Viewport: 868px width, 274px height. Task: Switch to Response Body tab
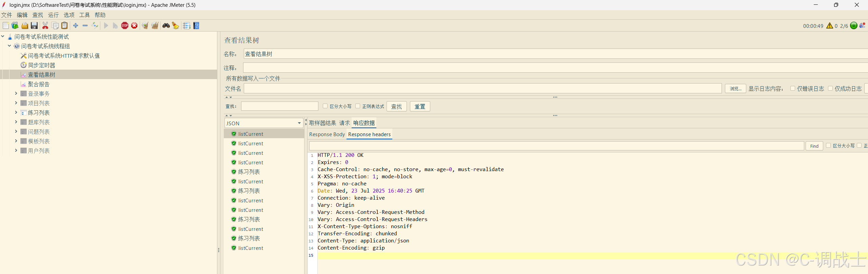pyautogui.click(x=327, y=134)
